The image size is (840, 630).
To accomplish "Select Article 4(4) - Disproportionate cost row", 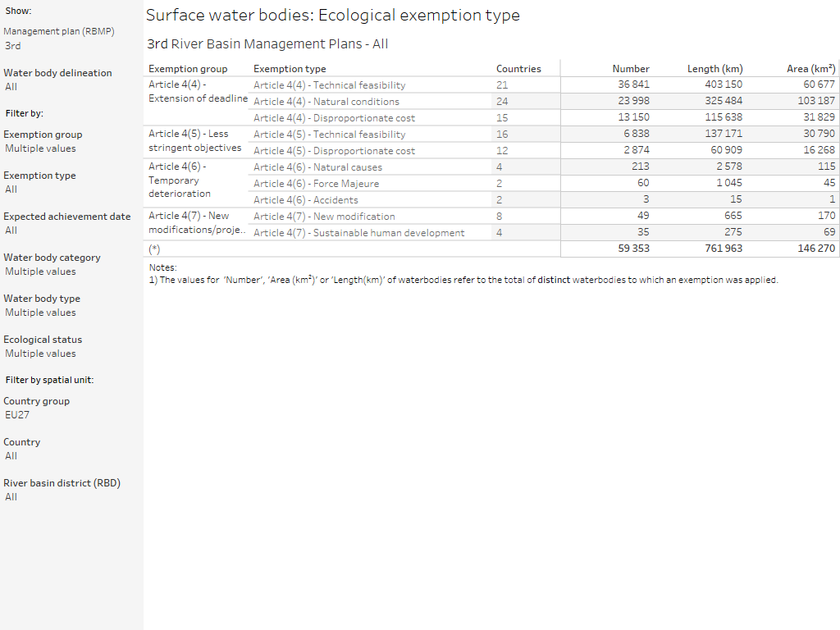I will tap(335, 118).
